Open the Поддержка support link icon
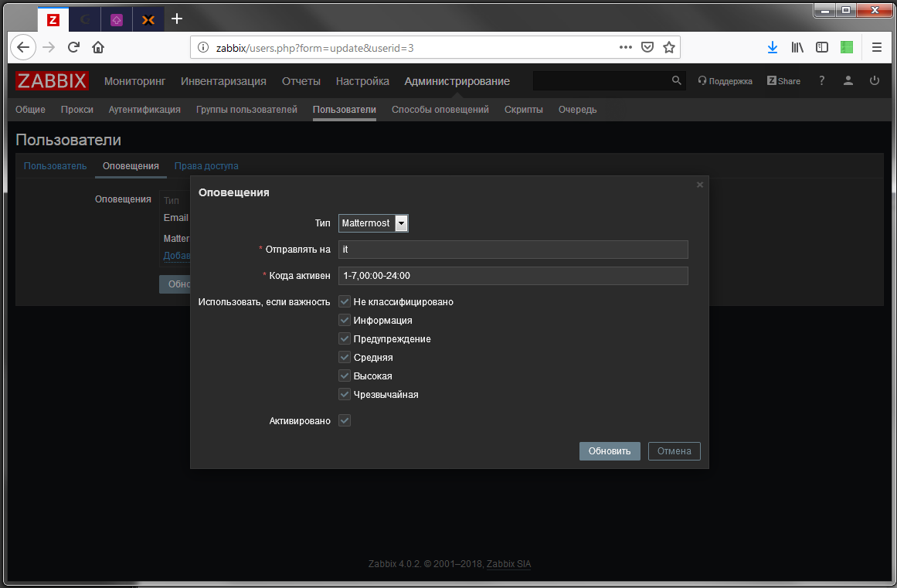Image resolution: width=897 pixels, height=588 pixels. (701, 80)
